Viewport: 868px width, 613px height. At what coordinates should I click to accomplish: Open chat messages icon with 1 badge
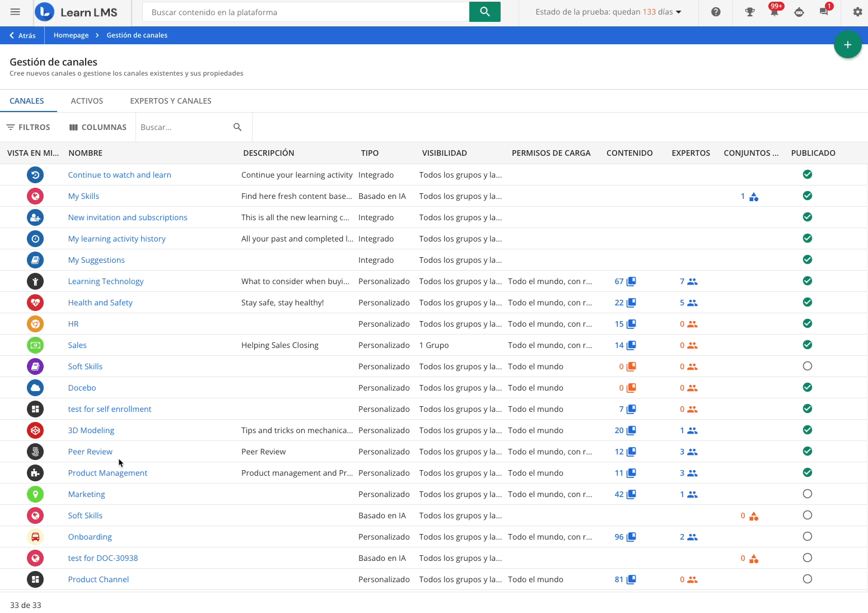pyautogui.click(x=824, y=12)
